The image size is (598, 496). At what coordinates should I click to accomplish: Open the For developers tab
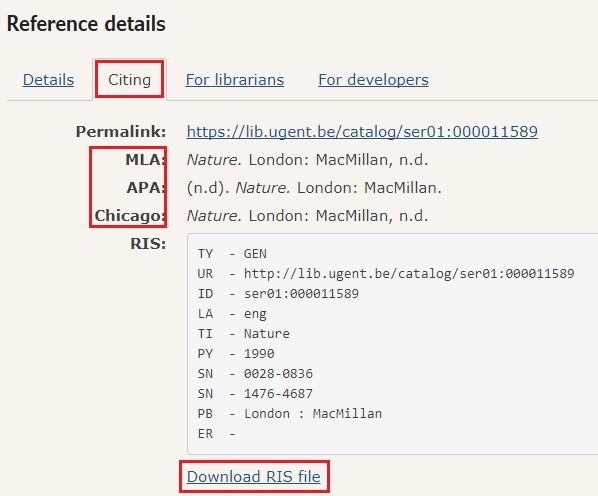coord(373,80)
